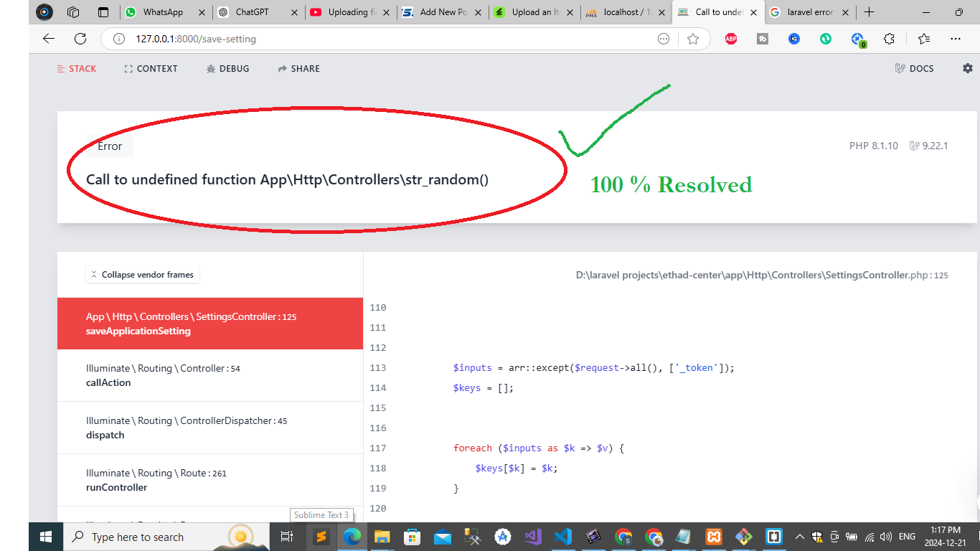
Task: Open the SHARE option
Action: click(x=298, y=69)
